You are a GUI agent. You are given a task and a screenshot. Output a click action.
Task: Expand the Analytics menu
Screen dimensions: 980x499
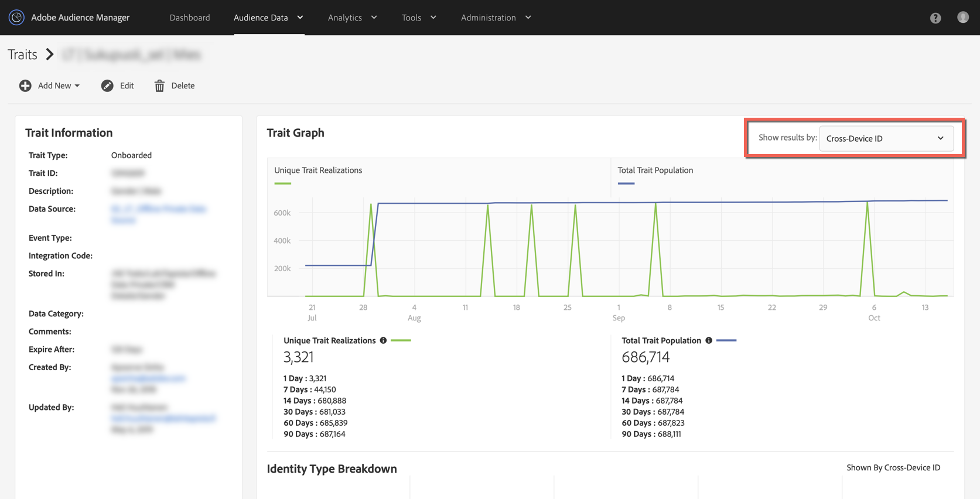[352, 18]
